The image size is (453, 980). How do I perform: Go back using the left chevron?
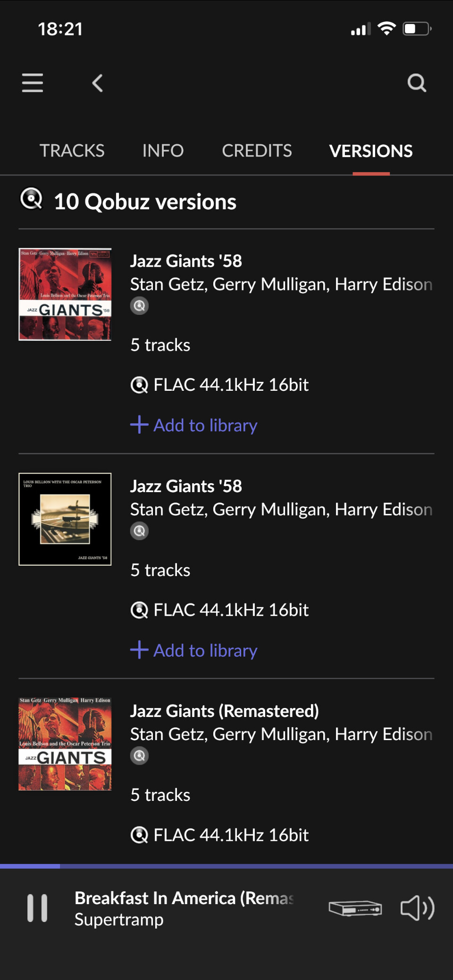[x=98, y=83]
